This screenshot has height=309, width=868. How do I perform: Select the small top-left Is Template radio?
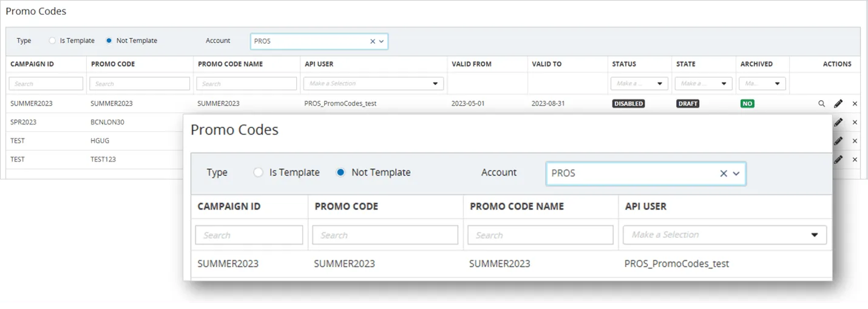coord(53,41)
